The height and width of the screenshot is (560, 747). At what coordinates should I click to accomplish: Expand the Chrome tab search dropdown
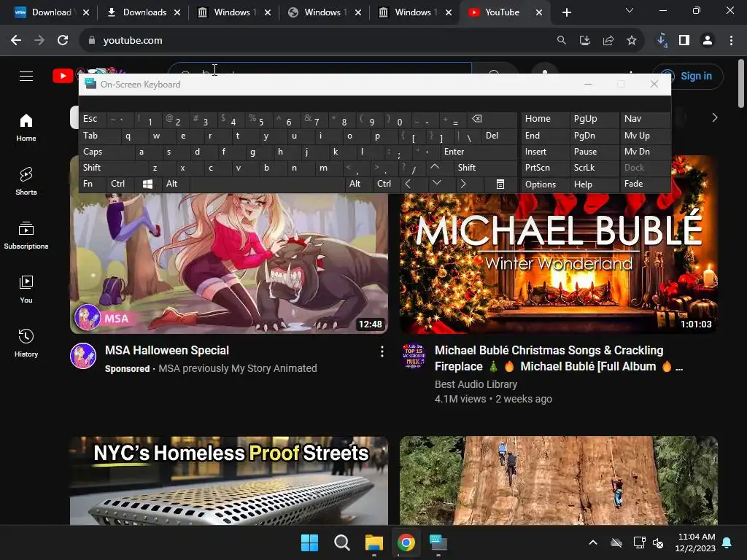click(x=630, y=10)
